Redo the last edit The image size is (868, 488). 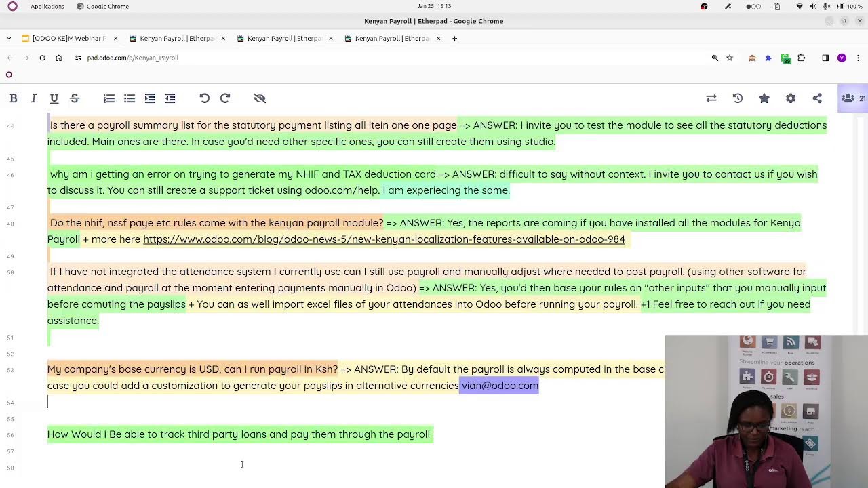pyautogui.click(x=225, y=98)
